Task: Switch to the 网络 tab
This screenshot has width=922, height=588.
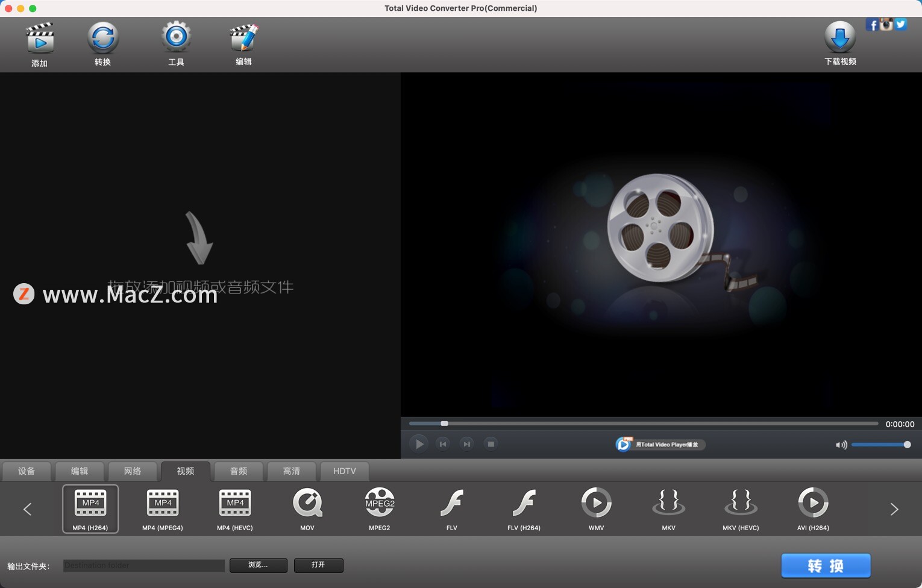Action: point(133,471)
